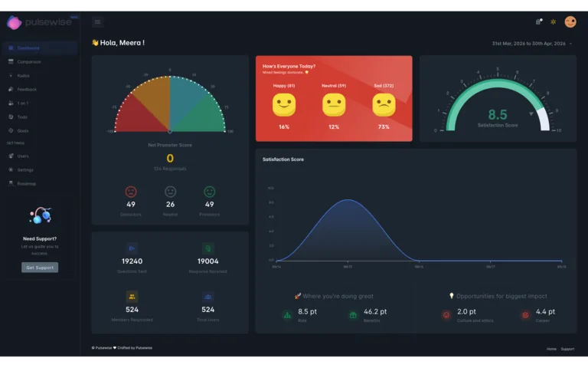Click the Home footer link

551,349
